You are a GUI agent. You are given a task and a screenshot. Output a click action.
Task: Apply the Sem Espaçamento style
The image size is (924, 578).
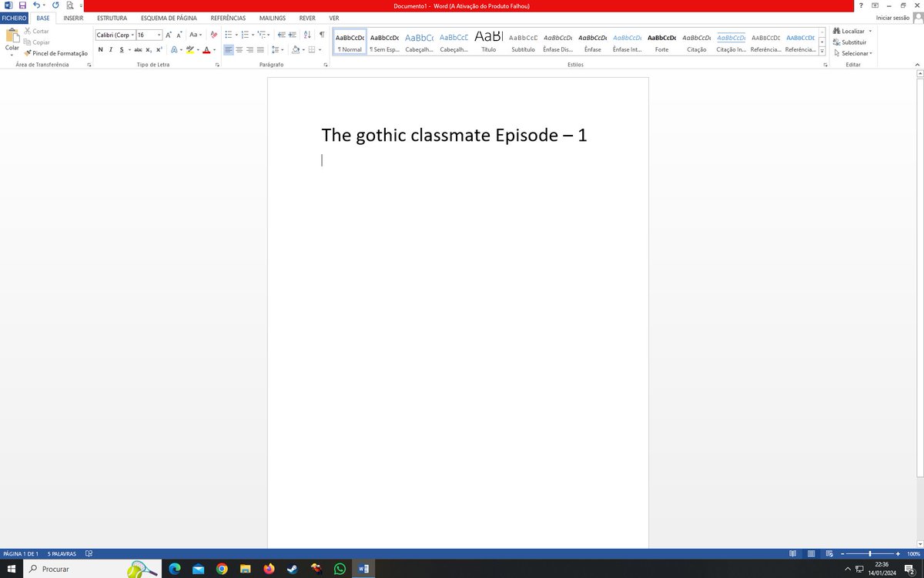pyautogui.click(x=384, y=42)
